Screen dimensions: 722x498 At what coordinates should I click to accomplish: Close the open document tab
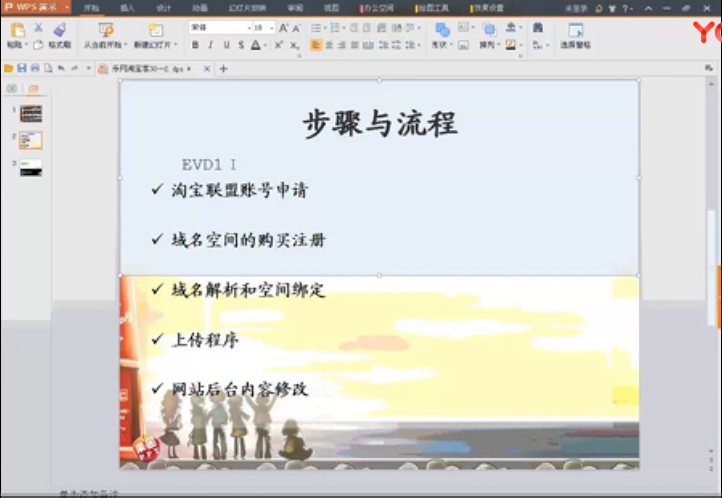click(207, 69)
